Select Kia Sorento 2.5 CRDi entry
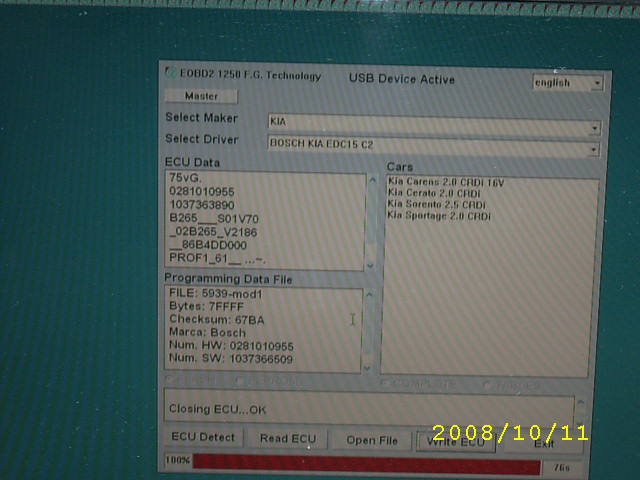This screenshot has height=480, width=640. coord(436,204)
